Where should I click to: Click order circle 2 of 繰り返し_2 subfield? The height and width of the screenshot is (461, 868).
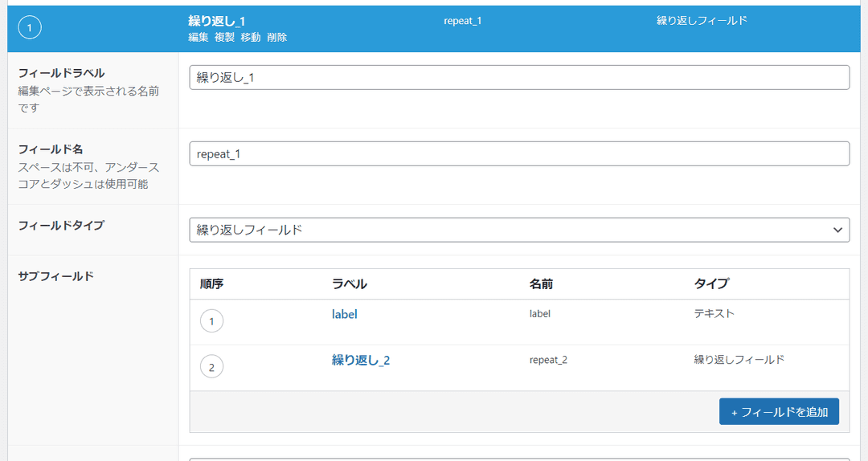[x=211, y=367]
